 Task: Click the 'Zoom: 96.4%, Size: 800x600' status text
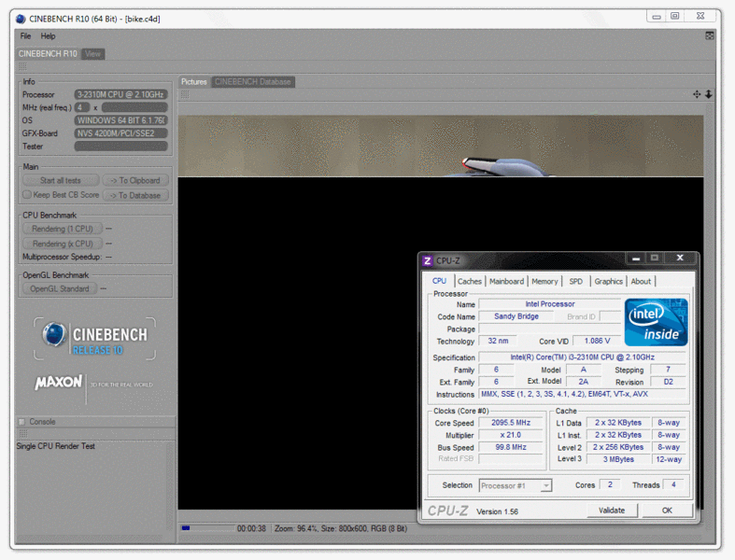341,528
